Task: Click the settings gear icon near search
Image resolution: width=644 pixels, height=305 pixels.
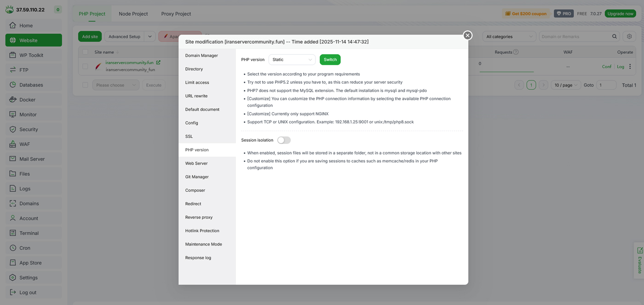Action: tap(629, 36)
